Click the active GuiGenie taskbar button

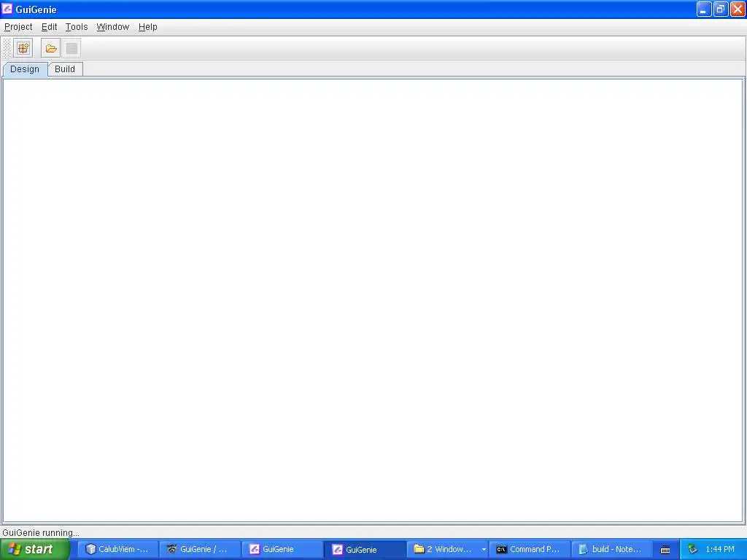point(365,550)
